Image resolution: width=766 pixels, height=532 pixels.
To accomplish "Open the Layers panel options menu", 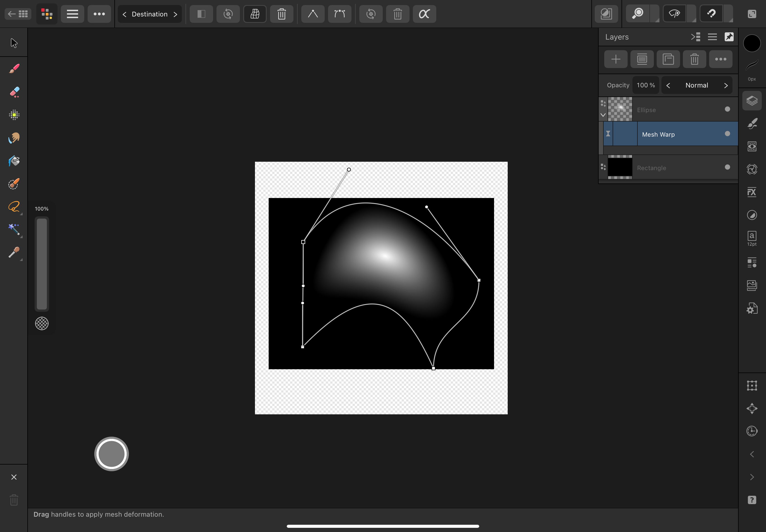I will click(x=712, y=37).
